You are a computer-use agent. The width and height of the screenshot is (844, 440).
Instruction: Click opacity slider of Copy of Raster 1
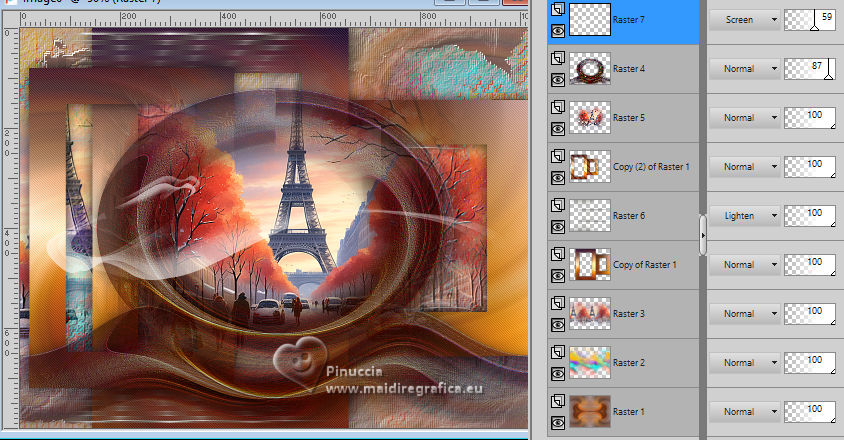[x=810, y=265]
